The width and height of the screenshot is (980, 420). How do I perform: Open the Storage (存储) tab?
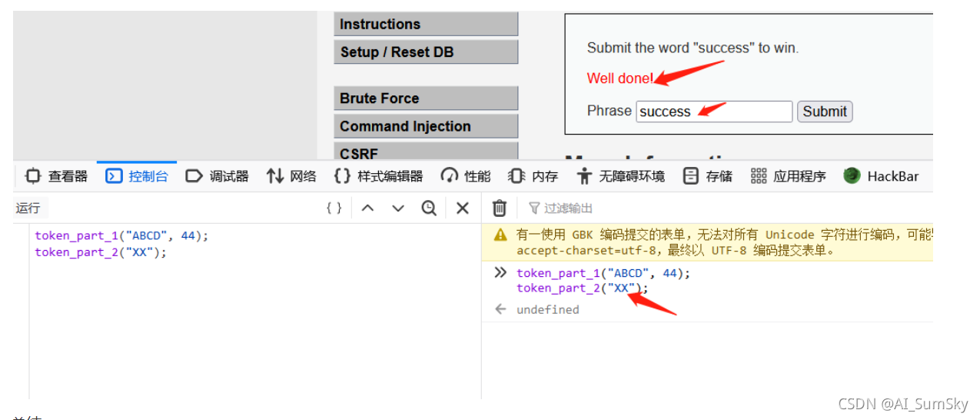708,176
